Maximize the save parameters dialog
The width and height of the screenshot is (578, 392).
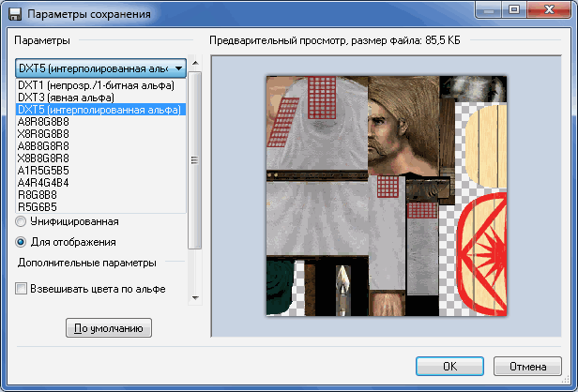coord(514,9)
